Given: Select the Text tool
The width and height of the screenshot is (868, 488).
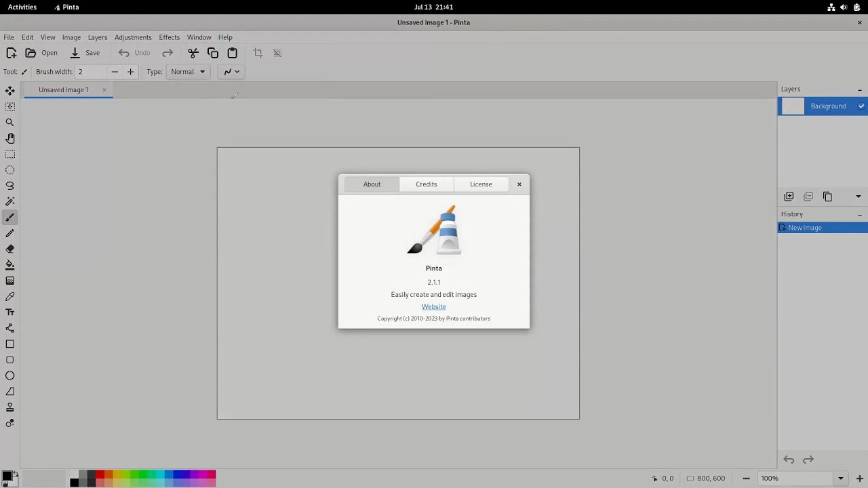Looking at the screenshot, I should coord(10,312).
